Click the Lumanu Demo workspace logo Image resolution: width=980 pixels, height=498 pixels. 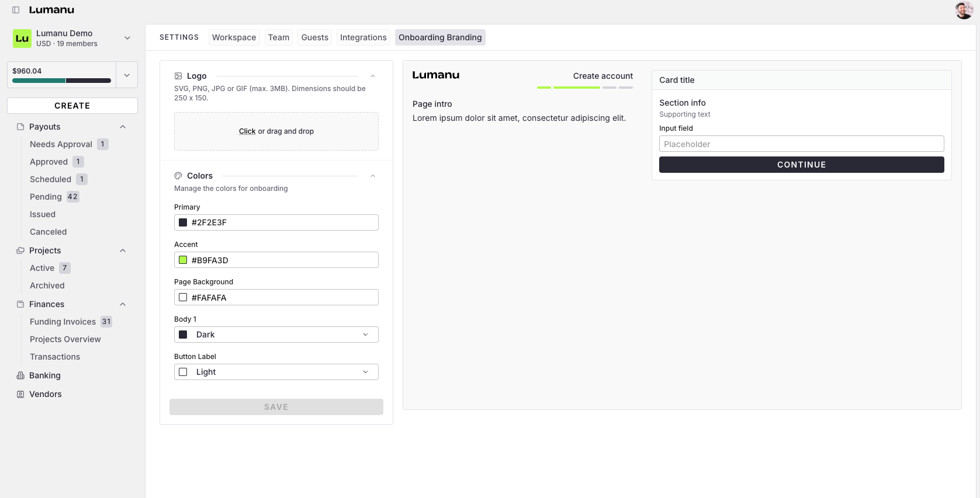pyautogui.click(x=22, y=39)
